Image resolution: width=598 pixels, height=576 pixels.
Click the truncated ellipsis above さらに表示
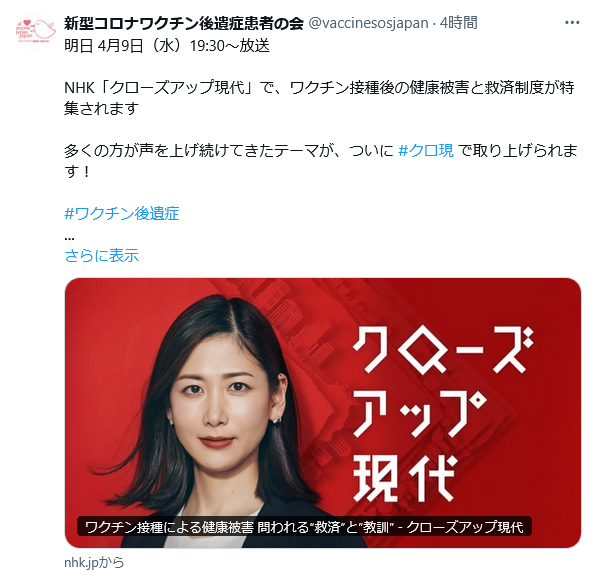pyautogui.click(x=69, y=238)
